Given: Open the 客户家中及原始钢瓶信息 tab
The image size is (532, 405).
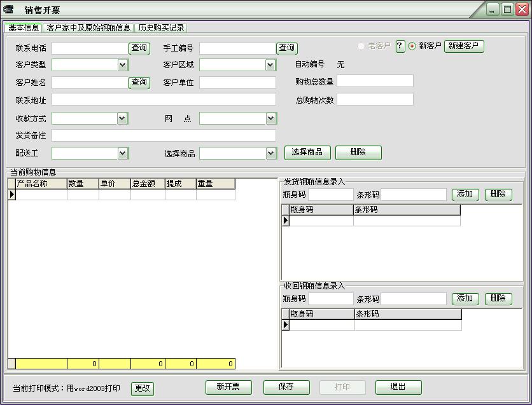Looking at the screenshot, I should [x=88, y=28].
